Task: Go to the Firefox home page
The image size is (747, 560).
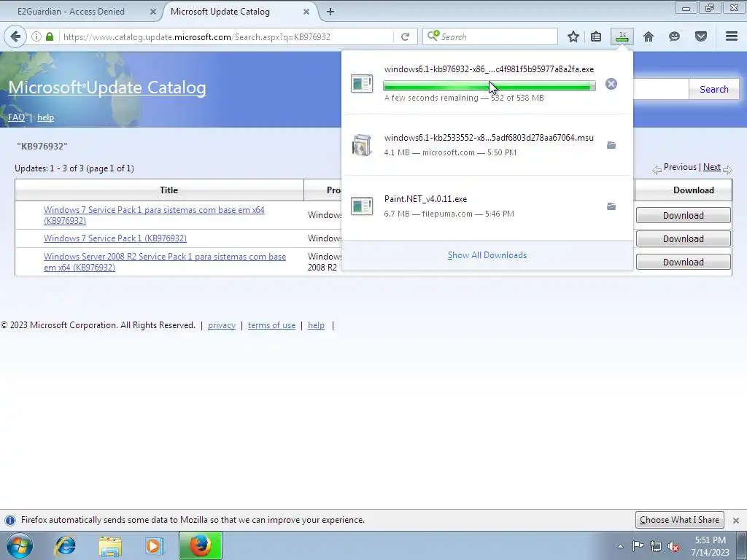Action: (649, 36)
